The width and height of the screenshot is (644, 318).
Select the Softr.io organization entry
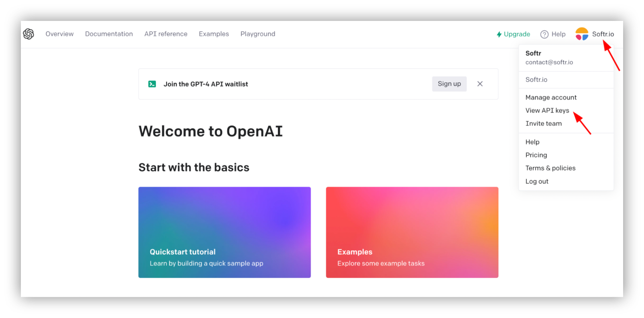point(536,80)
